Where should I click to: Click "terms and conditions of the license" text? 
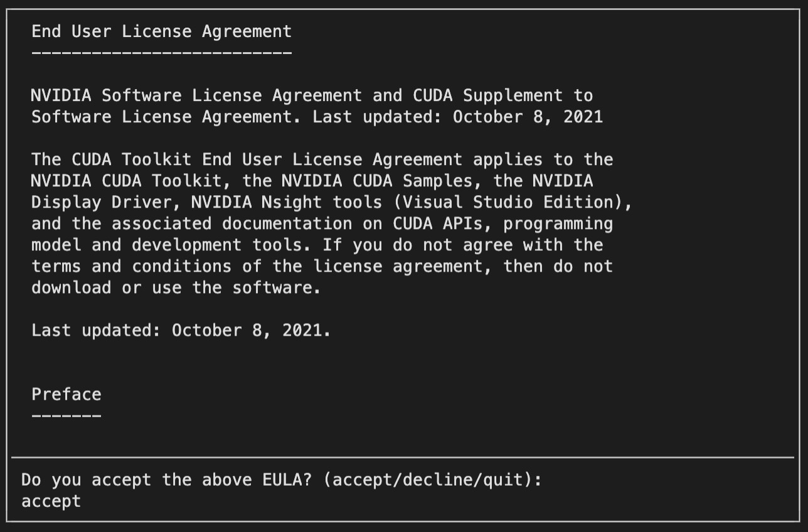(x=207, y=266)
